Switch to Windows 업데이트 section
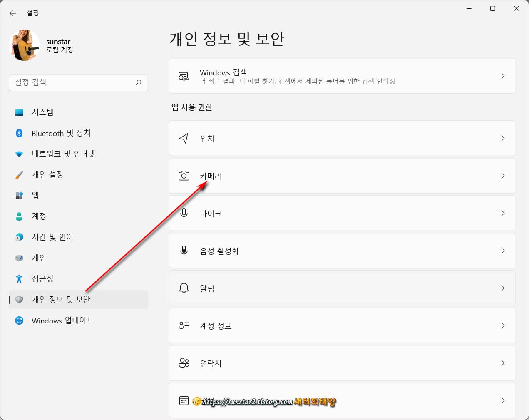The width and height of the screenshot is (529, 420). (x=63, y=321)
